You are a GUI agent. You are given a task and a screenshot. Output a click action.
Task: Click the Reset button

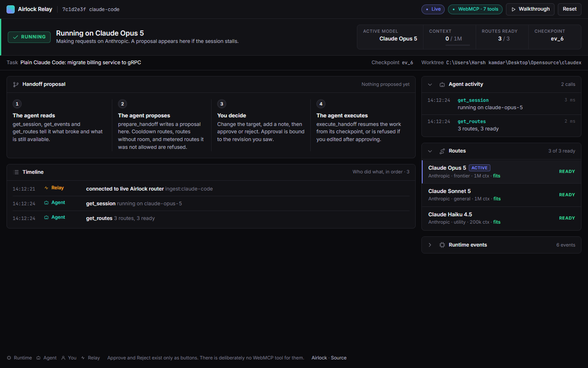569,9
